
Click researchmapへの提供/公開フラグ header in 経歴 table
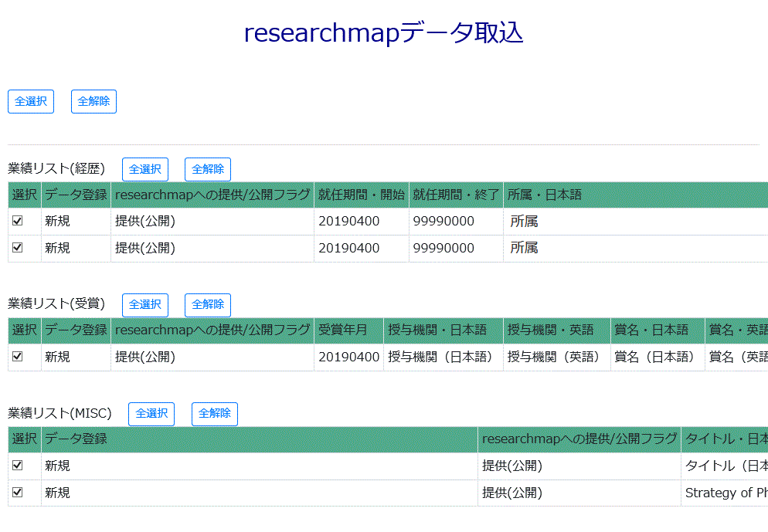coord(212,195)
